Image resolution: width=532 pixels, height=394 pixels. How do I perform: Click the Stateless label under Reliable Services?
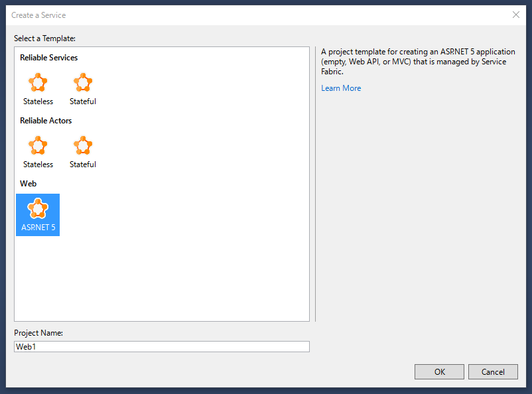point(38,101)
